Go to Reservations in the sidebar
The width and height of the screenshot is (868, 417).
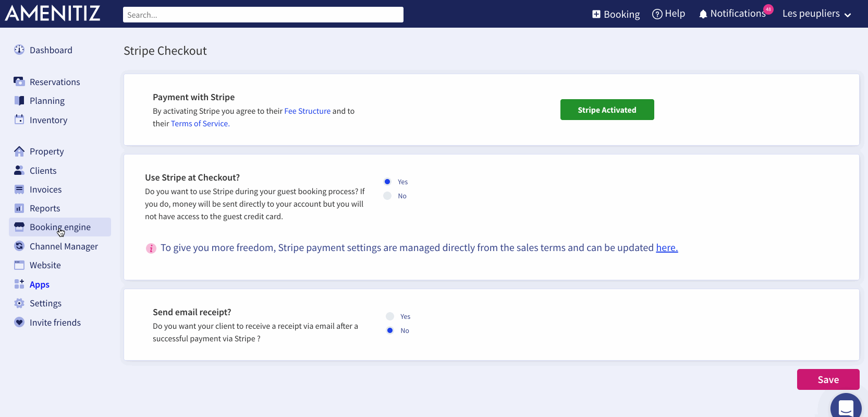pos(55,82)
